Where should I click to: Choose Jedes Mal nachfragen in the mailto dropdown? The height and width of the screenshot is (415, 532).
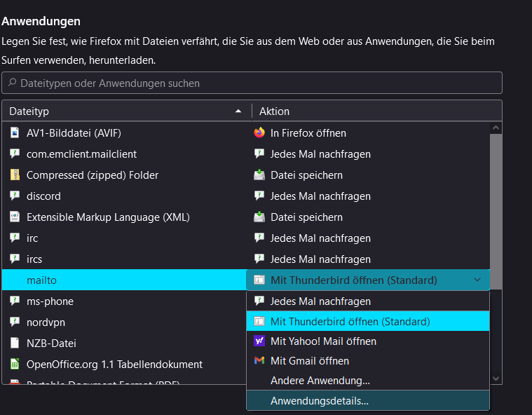[x=368, y=301]
